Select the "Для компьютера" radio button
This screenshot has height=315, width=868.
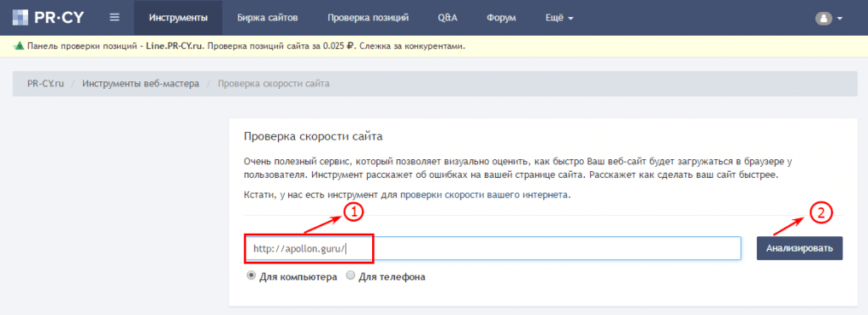pos(251,275)
